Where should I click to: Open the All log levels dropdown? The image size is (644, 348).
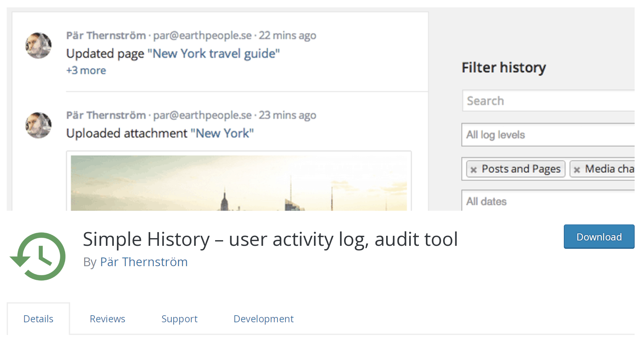548,135
